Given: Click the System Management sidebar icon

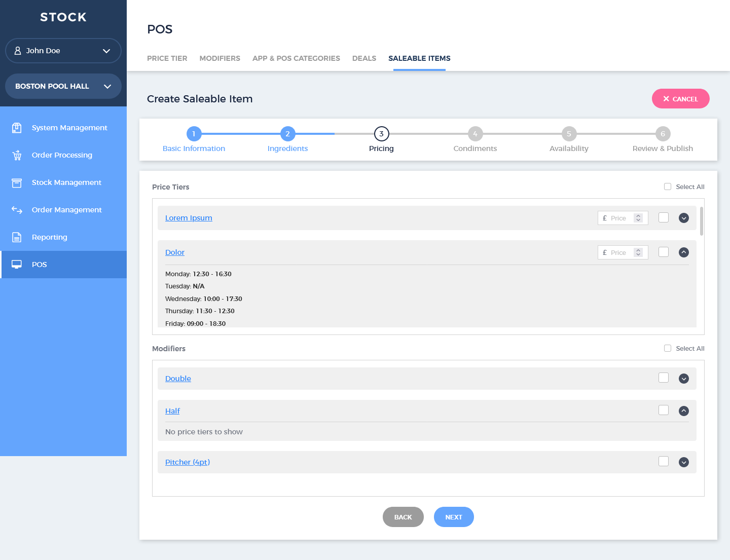Looking at the screenshot, I should (17, 128).
